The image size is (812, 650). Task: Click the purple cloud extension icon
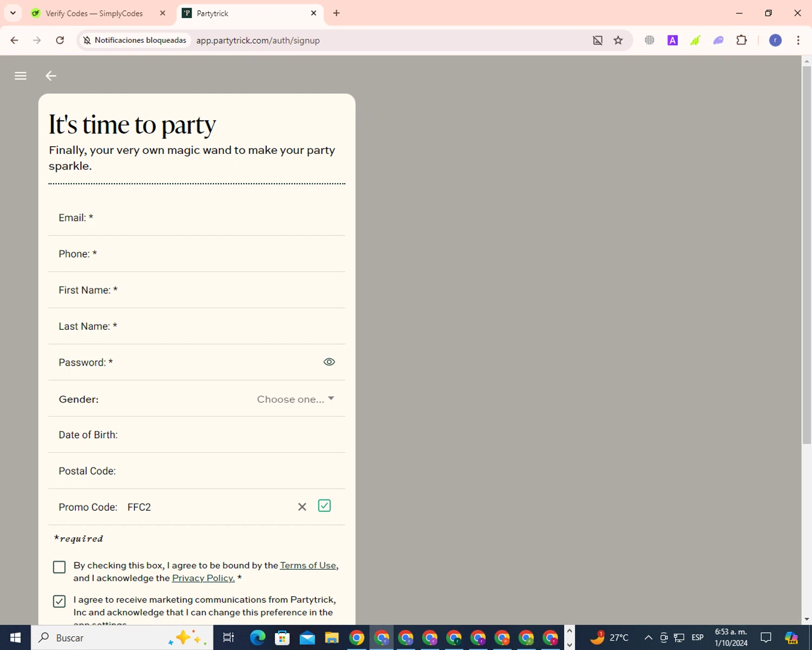click(x=718, y=40)
